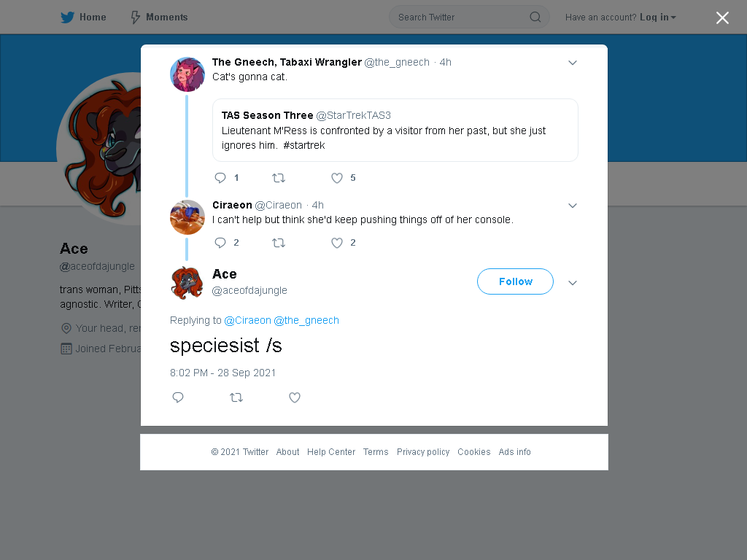Like Ciraeon's tweet about pushing things

[337, 242]
